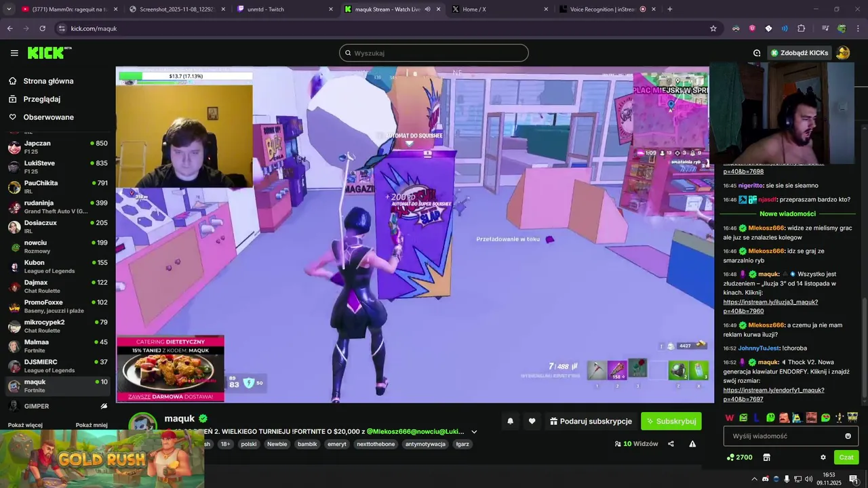Bookmark page with star icon

click(x=713, y=28)
